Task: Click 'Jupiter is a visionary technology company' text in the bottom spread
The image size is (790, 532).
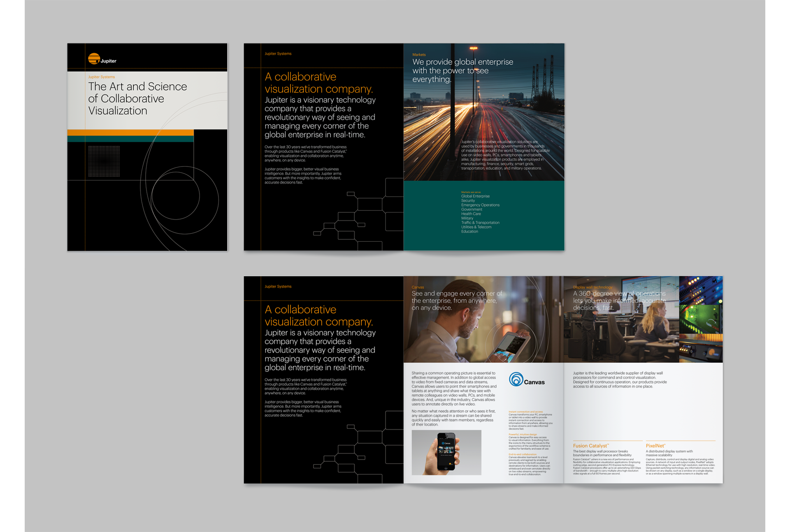Action: pyautogui.click(x=320, y=350)
